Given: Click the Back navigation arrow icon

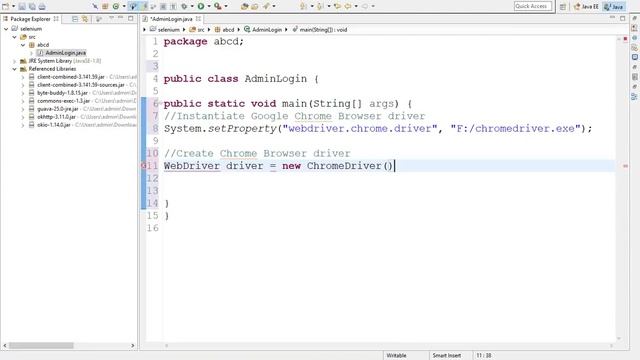Looking at the screenshot, I should [x=348, y=6].
